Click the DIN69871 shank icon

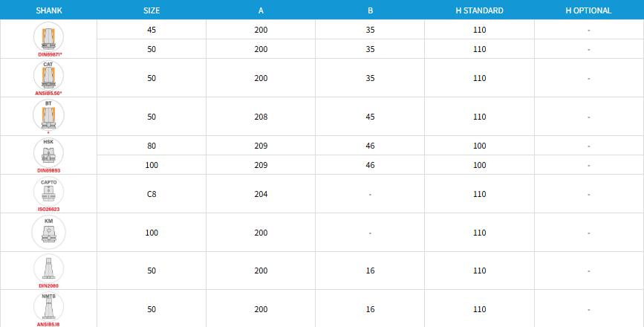48,36
